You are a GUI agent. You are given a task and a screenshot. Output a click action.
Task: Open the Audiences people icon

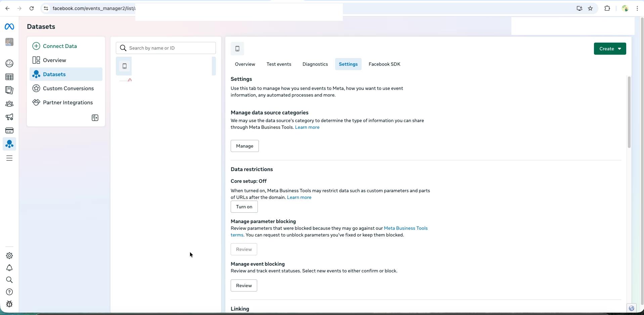(9, 104)
